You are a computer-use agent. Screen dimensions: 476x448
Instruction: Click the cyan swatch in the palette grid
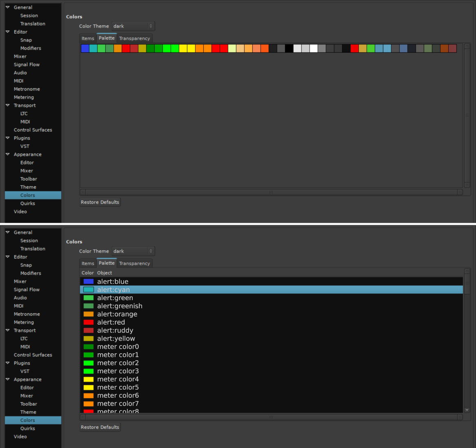93,49
